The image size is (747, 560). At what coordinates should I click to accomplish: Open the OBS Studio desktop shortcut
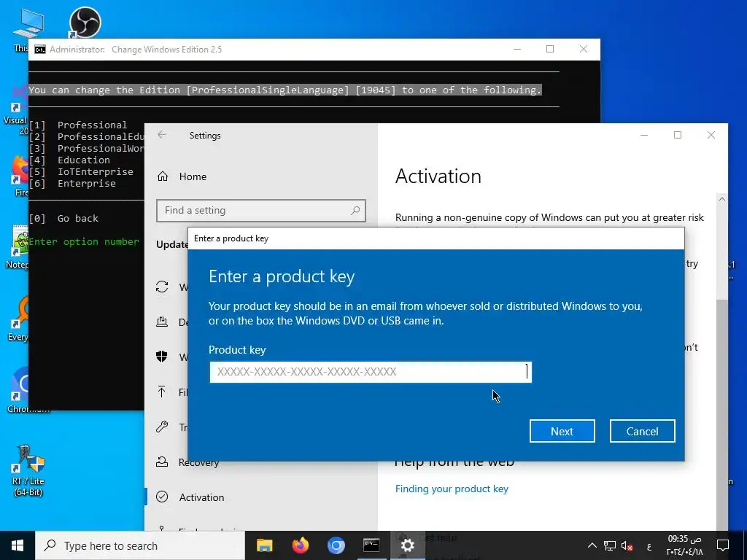point(85,22)
